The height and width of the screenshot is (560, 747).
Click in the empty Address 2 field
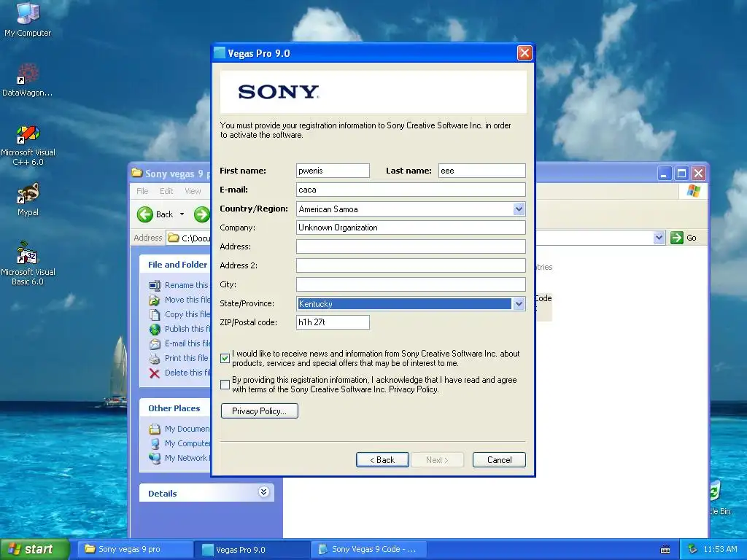coord(411,265)
